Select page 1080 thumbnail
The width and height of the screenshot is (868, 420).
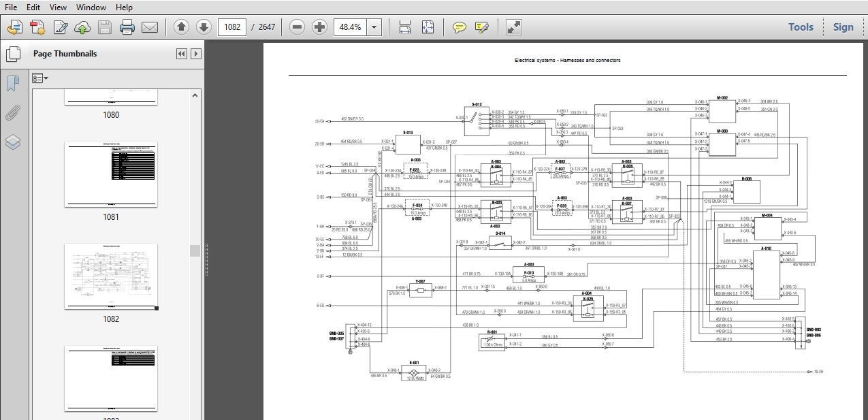[111, 97]
